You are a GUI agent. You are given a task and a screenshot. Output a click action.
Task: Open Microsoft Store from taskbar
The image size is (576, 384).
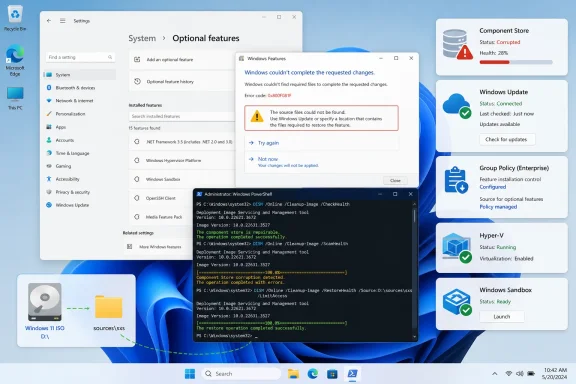[x=332, y=374]
